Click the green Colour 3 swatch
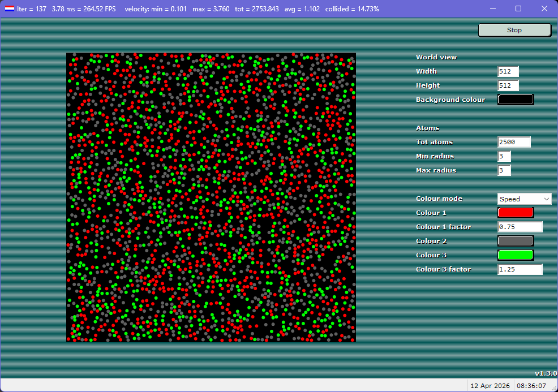The width and height of the screenshot is (558, 392). [x=516, y=255]
